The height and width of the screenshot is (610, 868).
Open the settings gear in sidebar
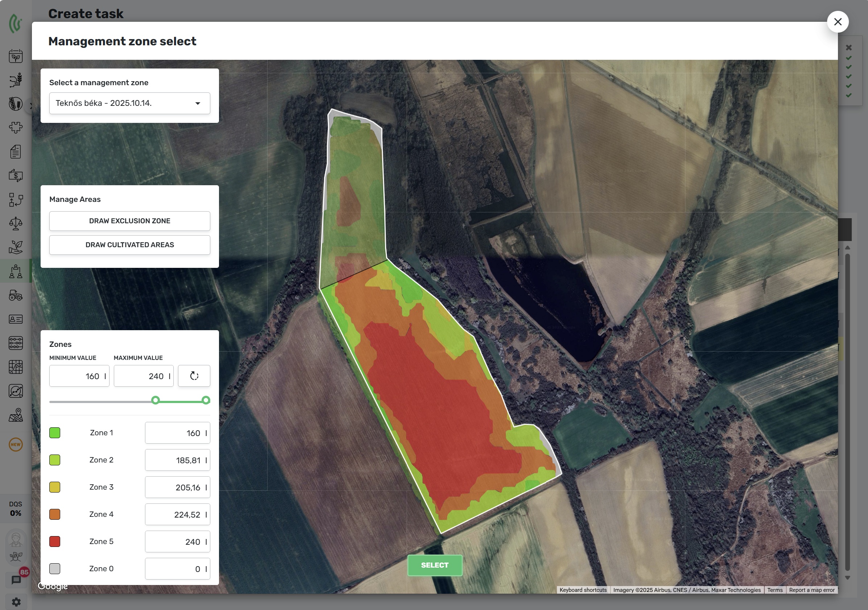click(16, 601)
